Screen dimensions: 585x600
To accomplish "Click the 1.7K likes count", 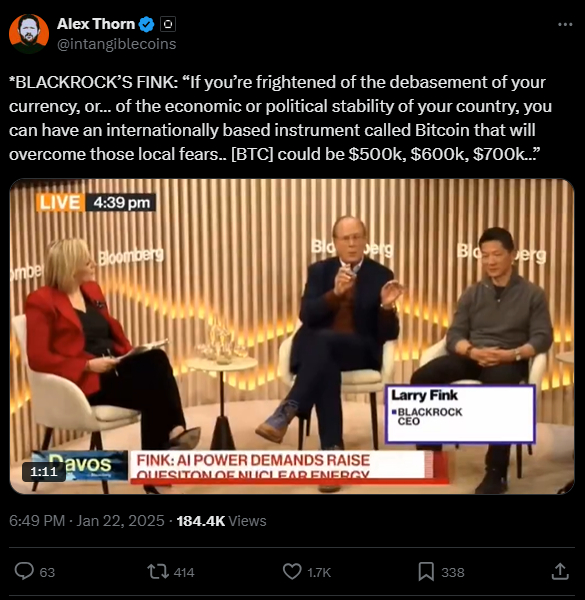I will point(319,572).
